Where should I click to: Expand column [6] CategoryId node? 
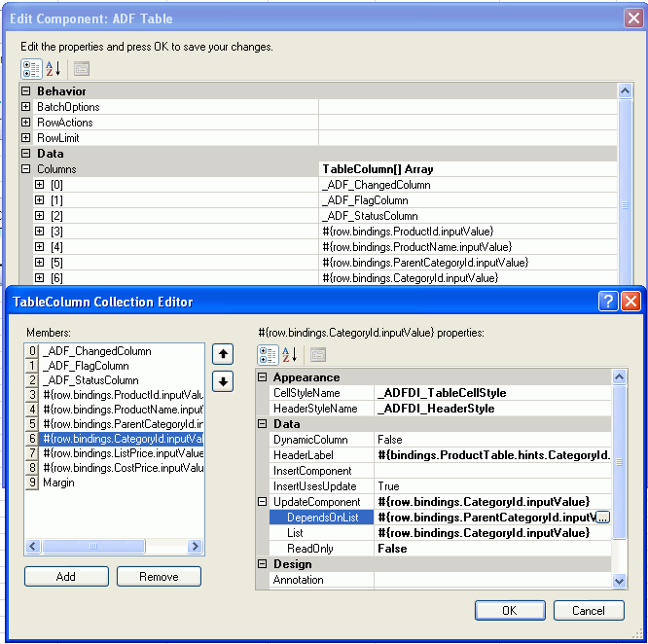tap(39, 277)
